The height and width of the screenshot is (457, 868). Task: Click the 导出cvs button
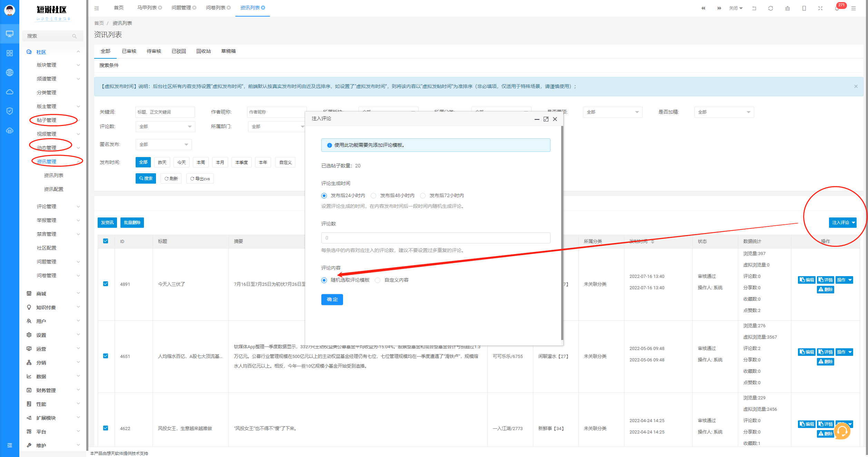pyautogui.click(x=200, y=178)
